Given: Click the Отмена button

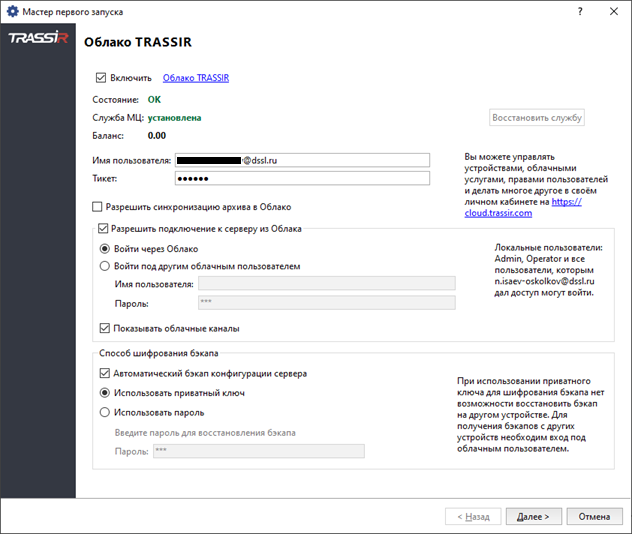Looking at the screenshot, I should point(593,517).
